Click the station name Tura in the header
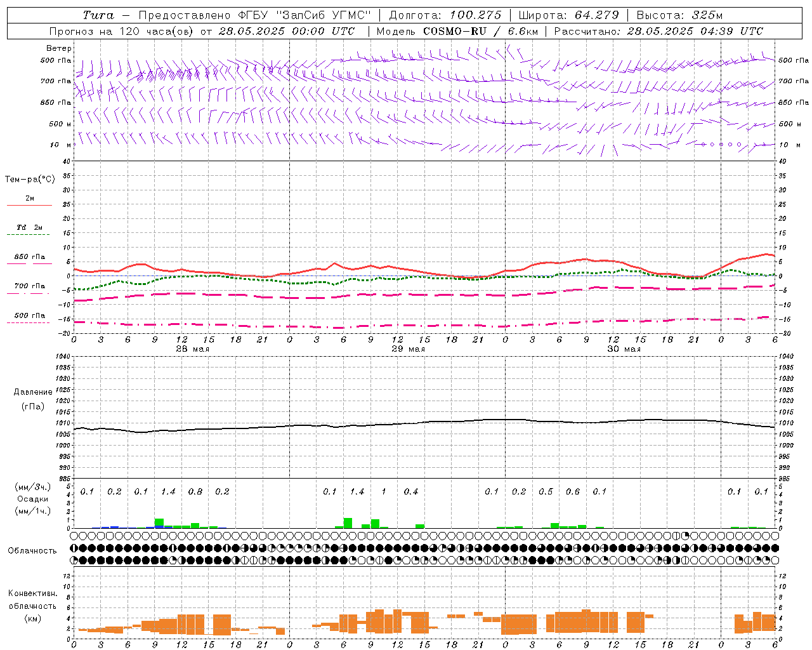812x650 pixels. pyautogui.click(x=98, y=15)
